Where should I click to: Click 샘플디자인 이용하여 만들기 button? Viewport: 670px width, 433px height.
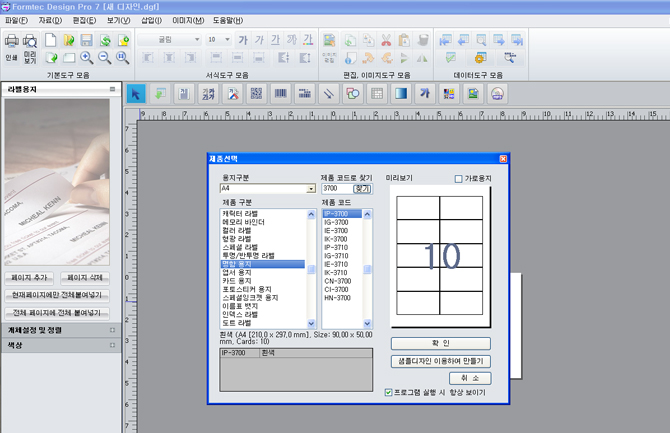[x=441, y=361]
